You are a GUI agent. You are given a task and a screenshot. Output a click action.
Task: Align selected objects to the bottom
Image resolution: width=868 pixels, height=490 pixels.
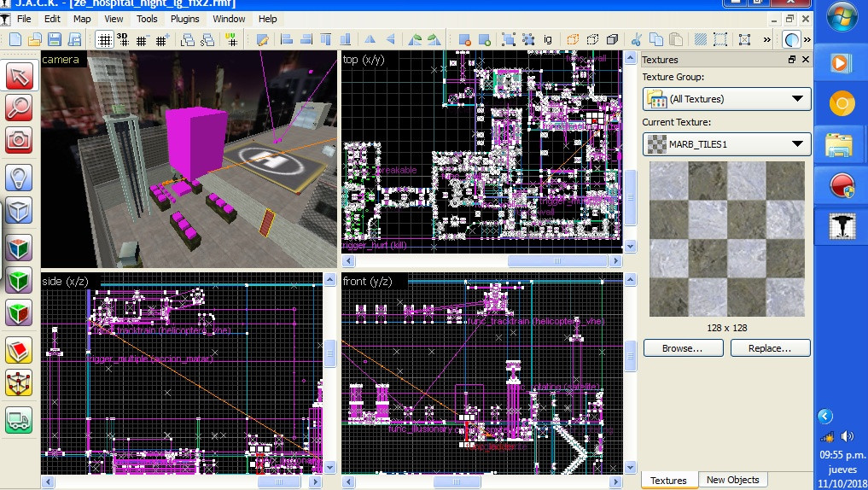point(345,39)
